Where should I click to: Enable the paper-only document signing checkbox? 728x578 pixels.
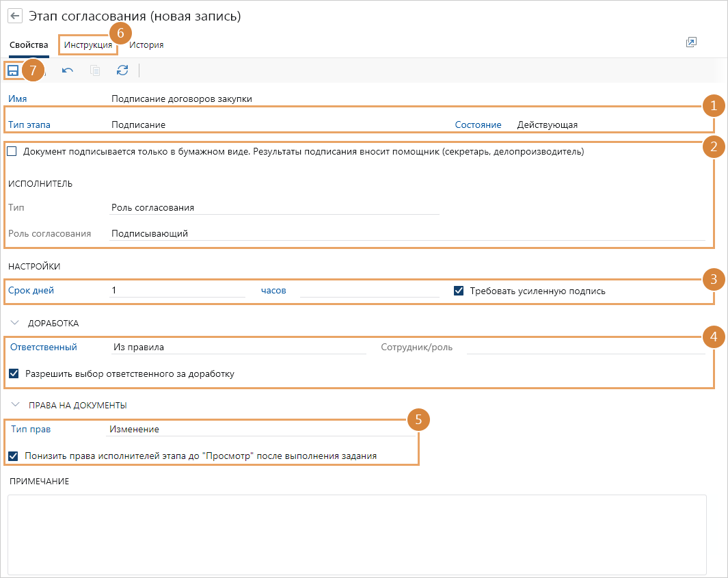click(x=12, y=152)
